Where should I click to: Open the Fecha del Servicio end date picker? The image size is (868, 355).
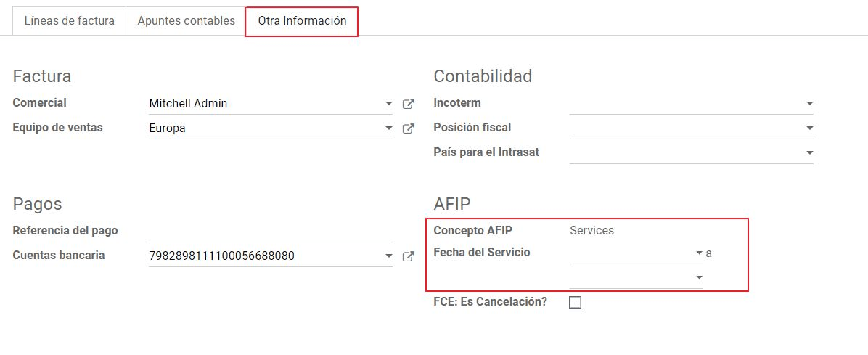(x=631, y=278)
